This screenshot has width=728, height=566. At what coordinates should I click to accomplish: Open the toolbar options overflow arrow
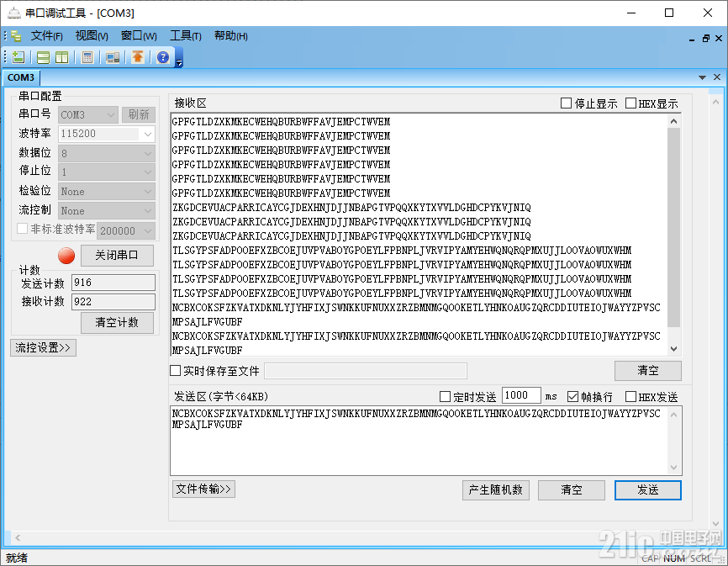point(179,63)
